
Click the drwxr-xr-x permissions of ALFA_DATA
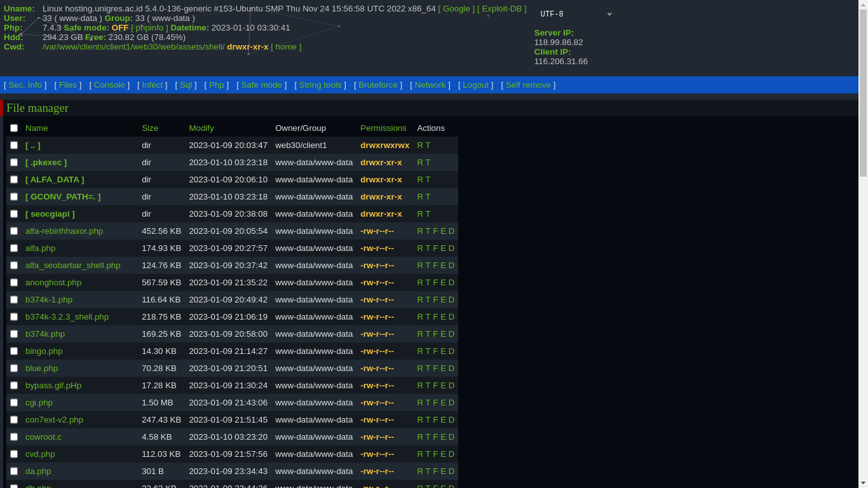pyautogui.click(x=381, y=180)
